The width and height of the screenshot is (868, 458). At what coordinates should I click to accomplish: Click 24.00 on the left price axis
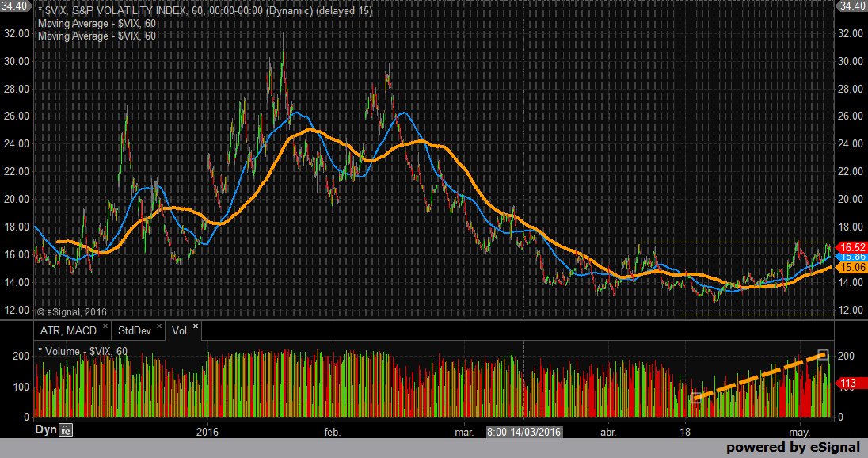[17, 143]
